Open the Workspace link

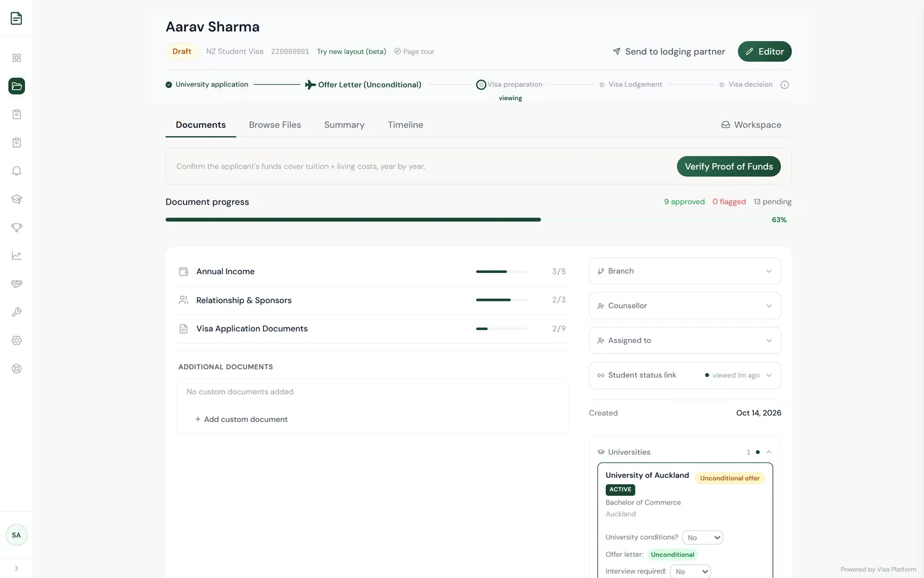pos(751,125)
